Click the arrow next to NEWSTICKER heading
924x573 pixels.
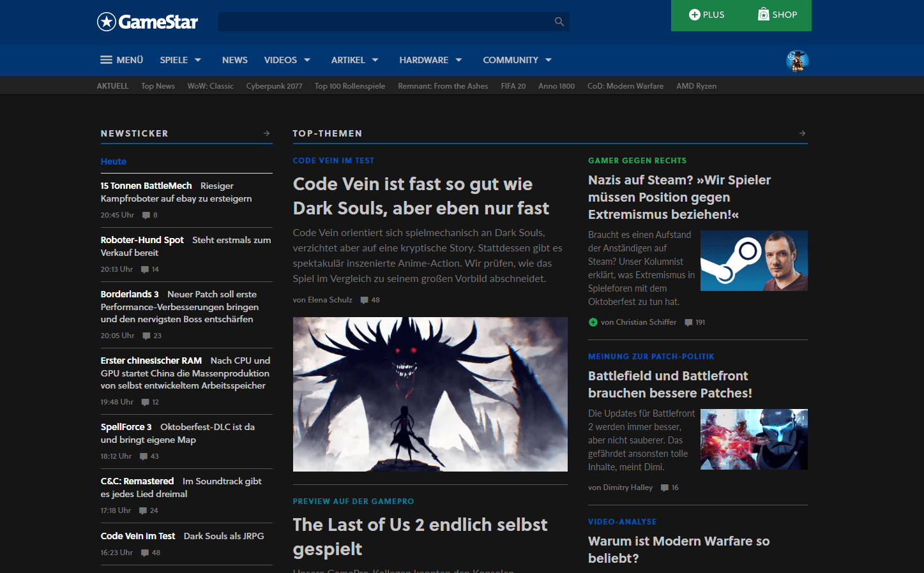coord(266,133)
